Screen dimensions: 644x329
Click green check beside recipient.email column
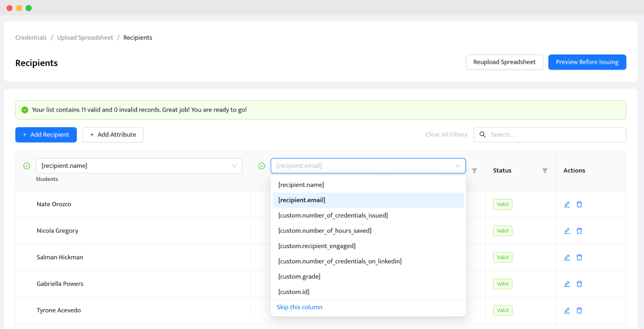pos(261,166)
